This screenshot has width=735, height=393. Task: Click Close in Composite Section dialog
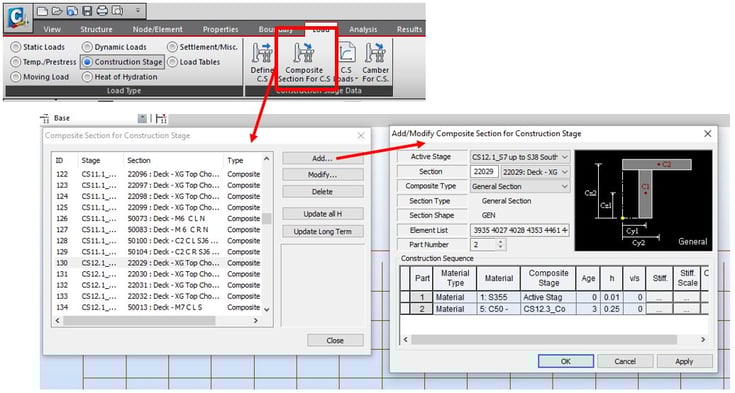pos(335,340)
